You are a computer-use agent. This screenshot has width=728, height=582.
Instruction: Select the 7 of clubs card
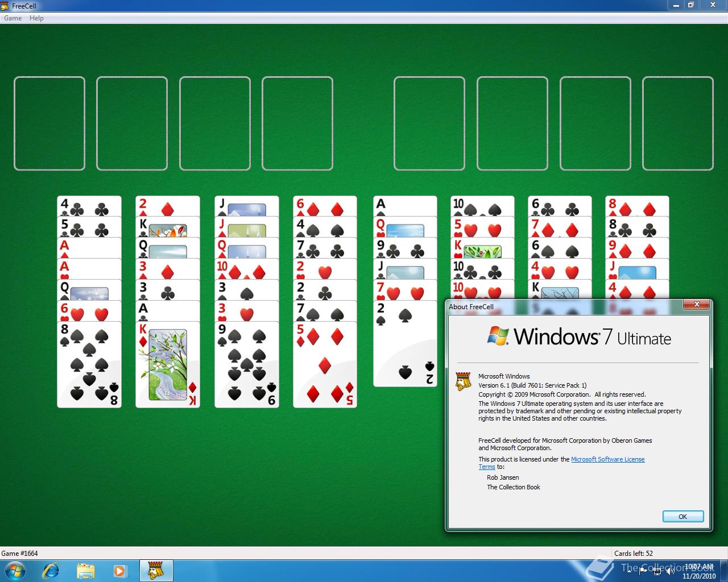tap(325, 248)
